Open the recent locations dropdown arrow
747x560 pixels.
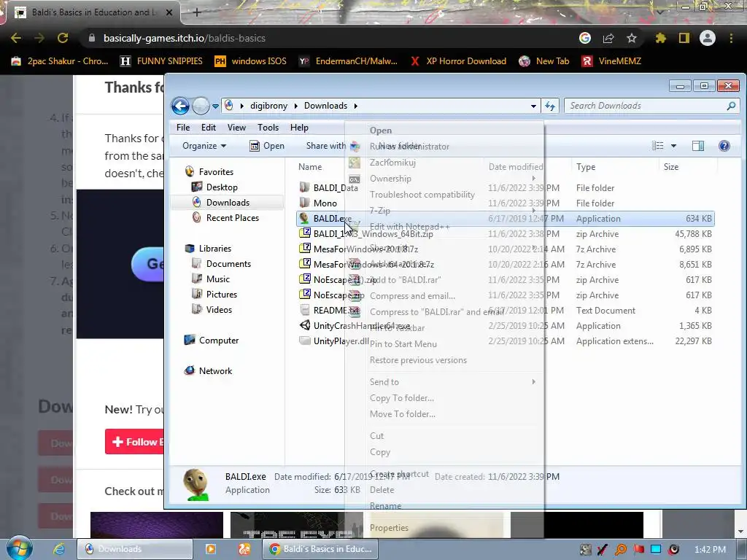pyautogui.click(x=215, y=106)
